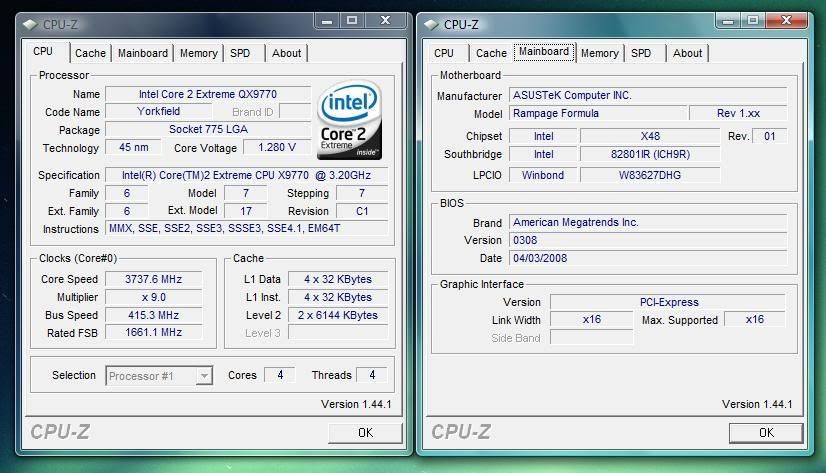Click the empty Side Band field
Image resolution: width=826 pixels, height=473 pixels.
coord(592,338)
